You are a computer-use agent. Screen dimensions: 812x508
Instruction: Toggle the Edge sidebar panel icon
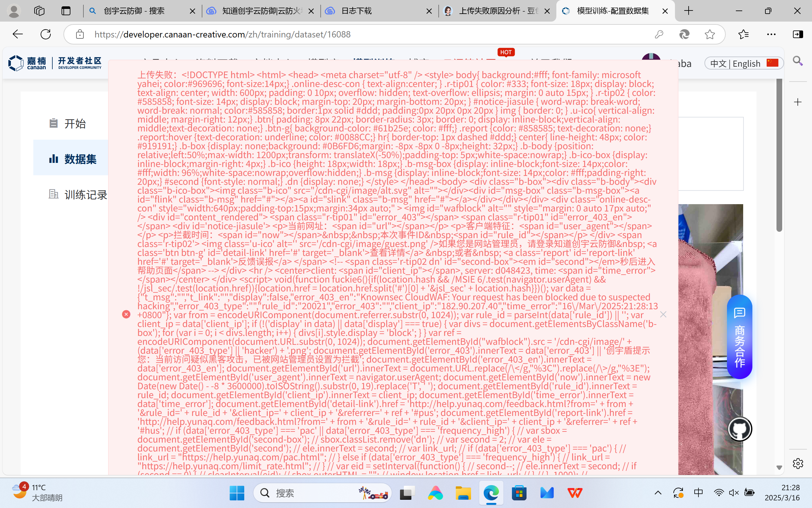point(798,34)
